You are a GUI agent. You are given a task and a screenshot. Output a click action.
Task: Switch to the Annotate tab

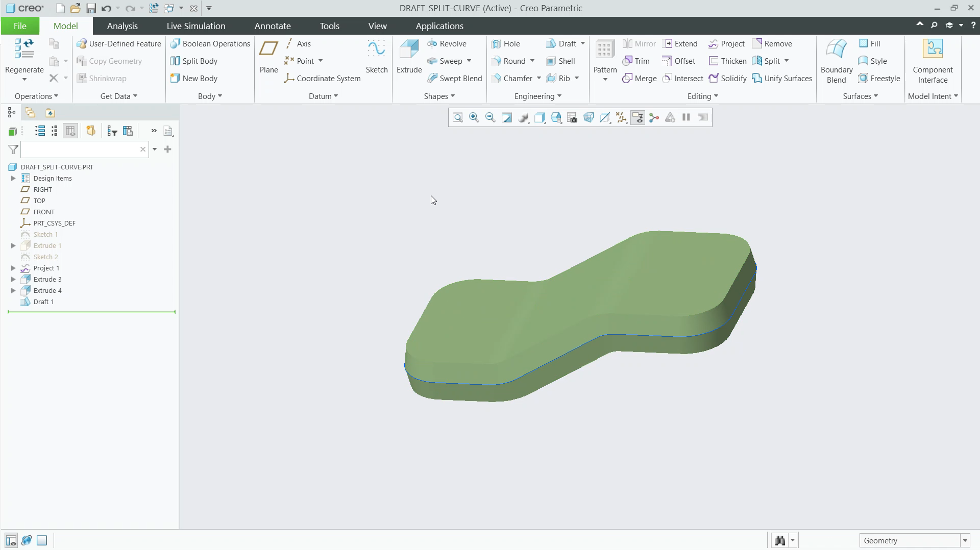(x=273, y=26)
